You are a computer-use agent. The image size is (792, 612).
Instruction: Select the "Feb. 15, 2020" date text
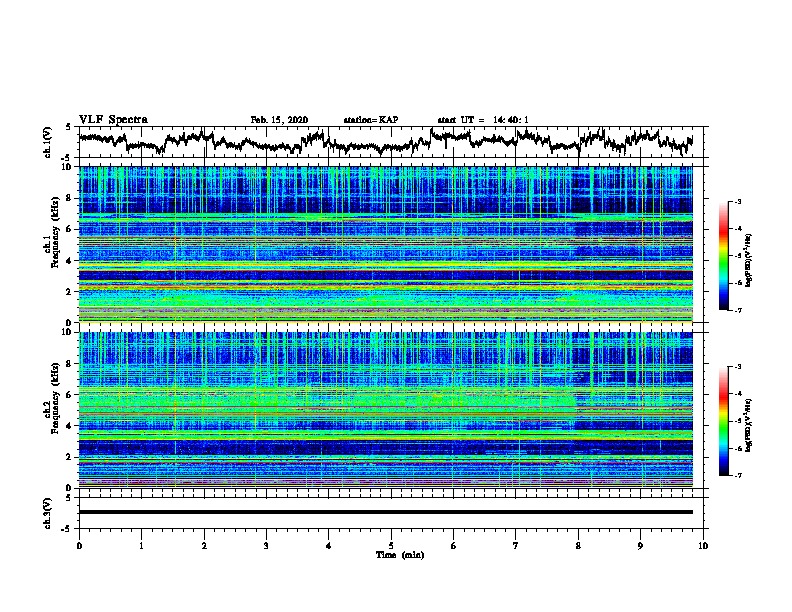click(279, 120)
